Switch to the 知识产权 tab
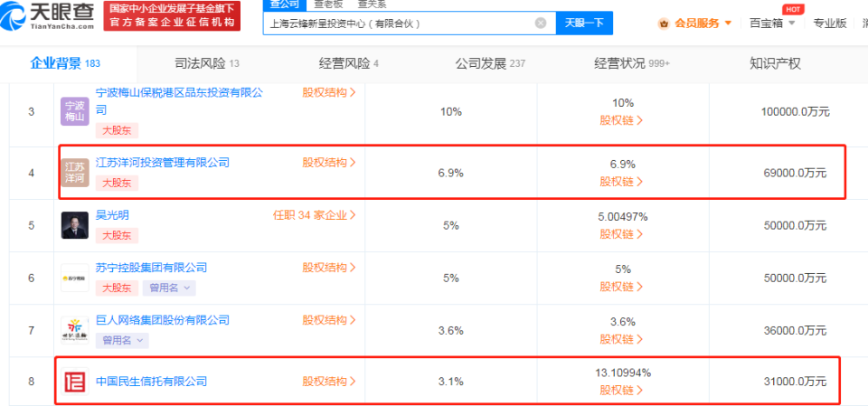 (775, 63)
